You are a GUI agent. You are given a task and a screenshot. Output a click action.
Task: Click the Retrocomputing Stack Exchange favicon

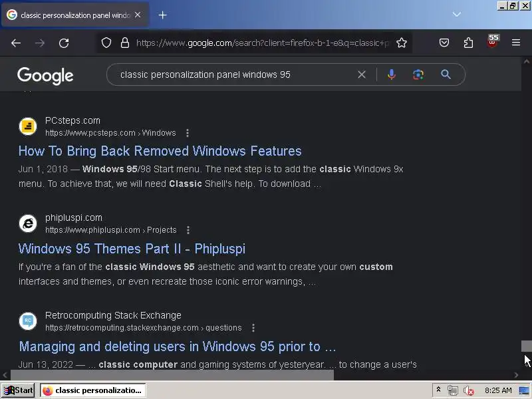(28, 321)
